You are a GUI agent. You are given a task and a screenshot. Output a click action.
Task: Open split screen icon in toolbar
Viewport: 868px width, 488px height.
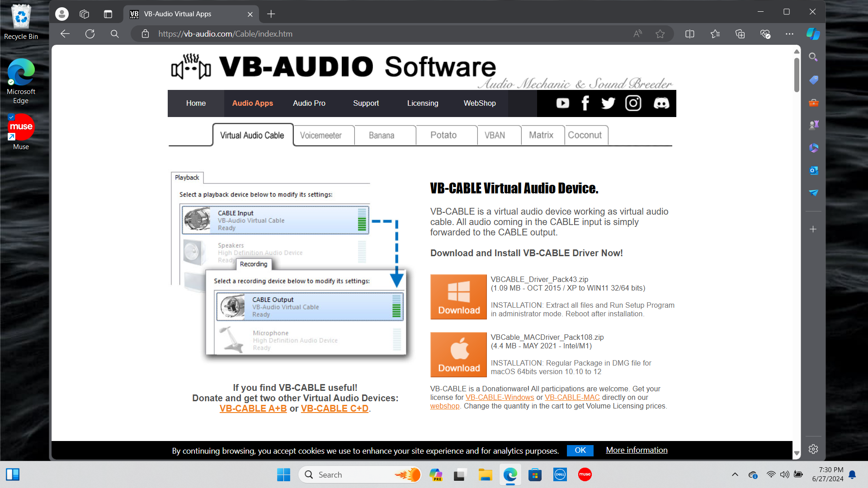coord(690,34)
